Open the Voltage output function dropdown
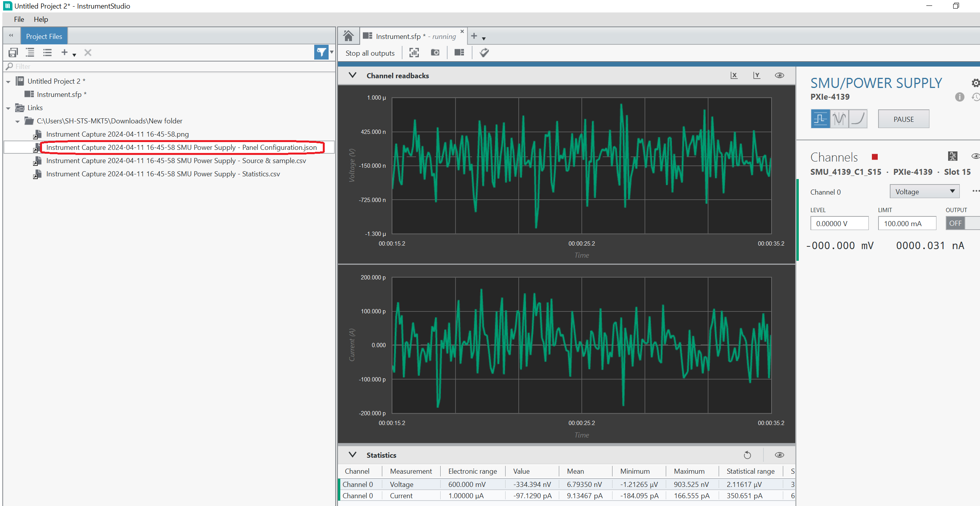 pyautogui.click(x=924, y=192)
